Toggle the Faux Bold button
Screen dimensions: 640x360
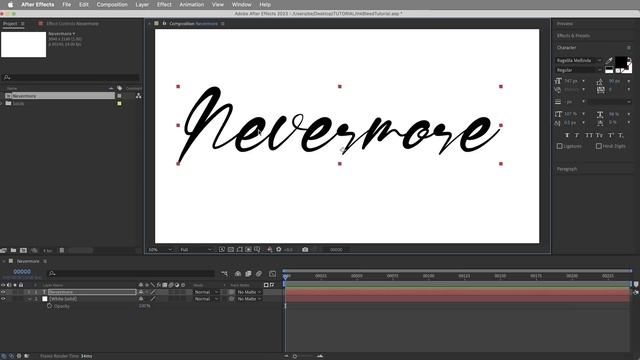pos(567,135)
